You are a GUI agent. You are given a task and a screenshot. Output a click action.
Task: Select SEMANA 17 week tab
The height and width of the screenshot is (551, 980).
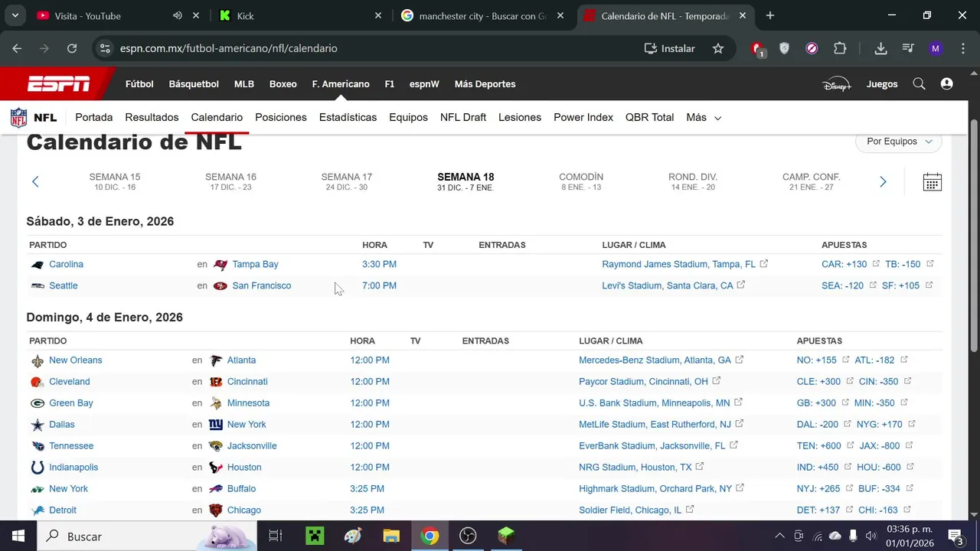tap(346, 181)
